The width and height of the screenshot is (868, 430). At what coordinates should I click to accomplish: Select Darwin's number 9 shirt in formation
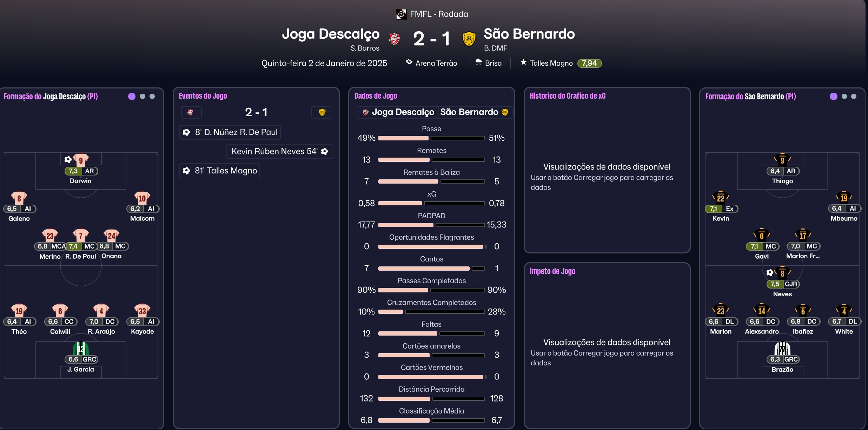[x=80, y=159]
